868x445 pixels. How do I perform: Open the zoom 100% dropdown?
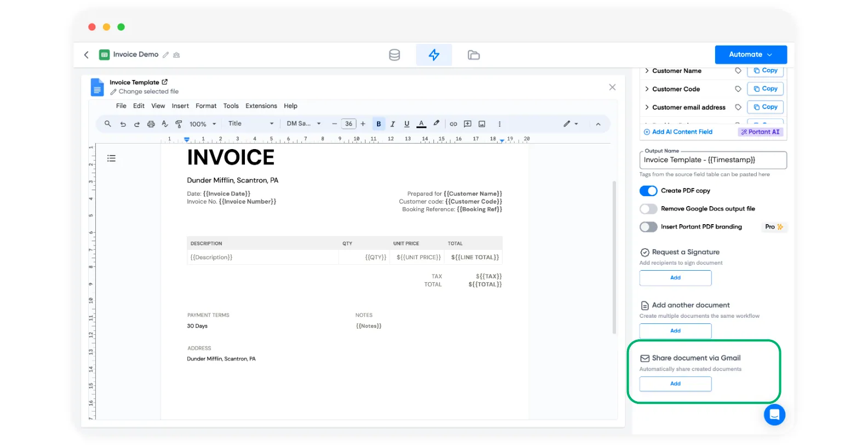(x=203, y=124)
